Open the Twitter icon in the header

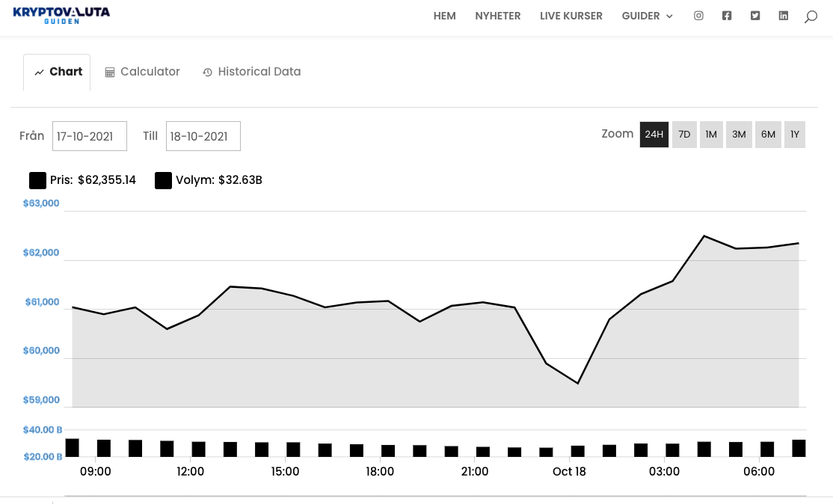[x=754, y=15]
